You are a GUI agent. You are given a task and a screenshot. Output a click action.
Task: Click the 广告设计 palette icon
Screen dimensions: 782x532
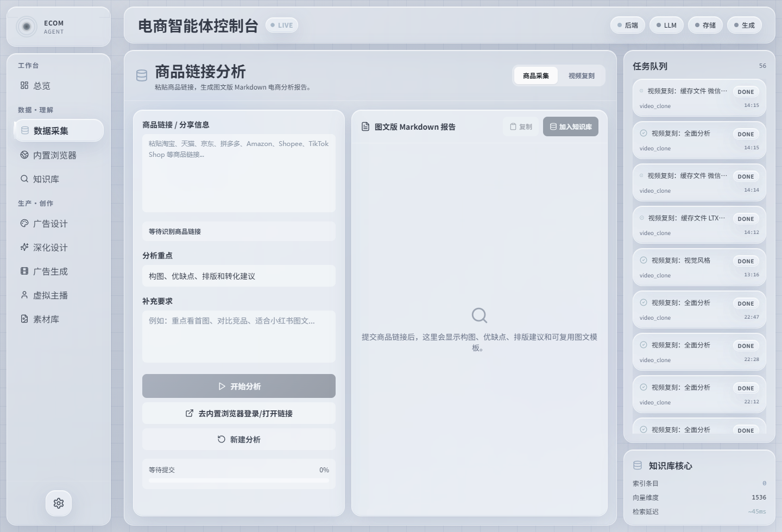(24, 223)
